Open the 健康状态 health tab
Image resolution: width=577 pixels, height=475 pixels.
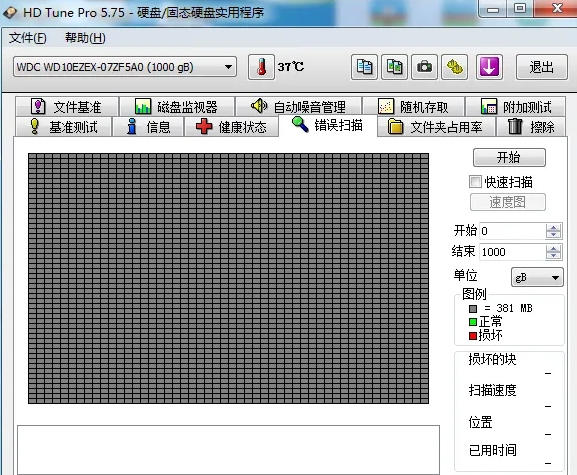pos(231,127)
